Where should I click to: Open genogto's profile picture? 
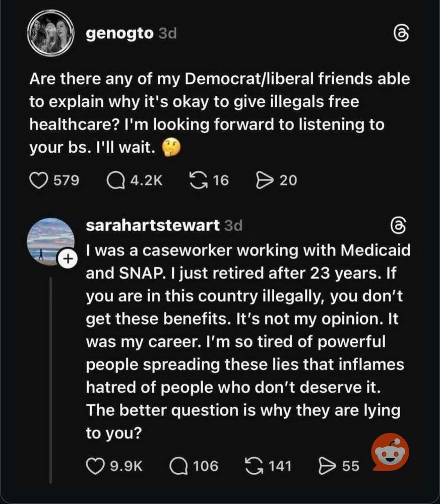click(51, 33)
